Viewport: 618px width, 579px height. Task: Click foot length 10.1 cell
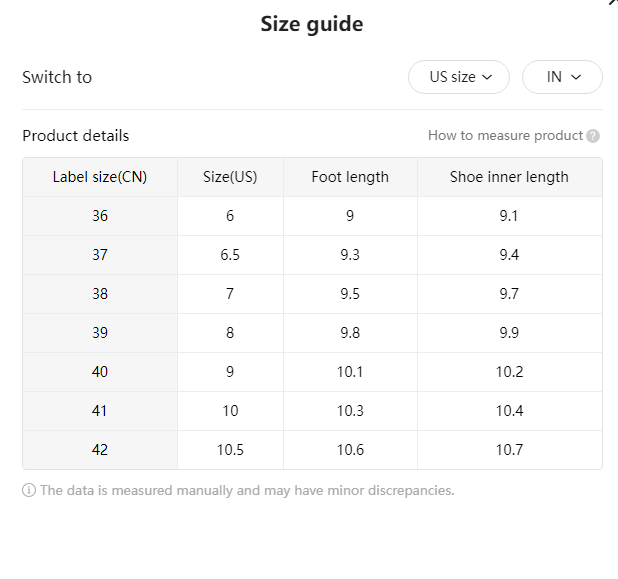click(x=350, y=372)
